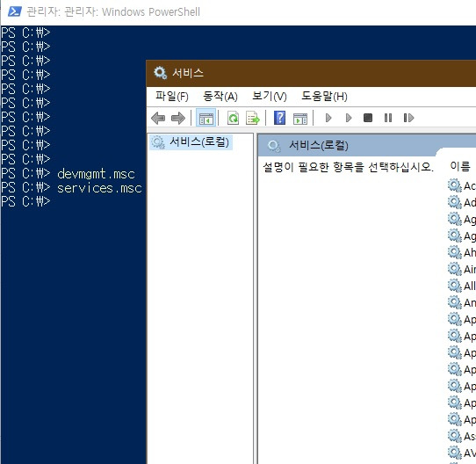Select the service row starting with All

(462, 286)
